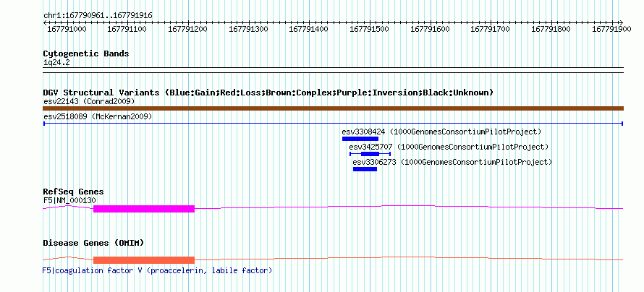This screenshot has width=644, height=292.
Task: Click the brown esv22143 complex variant bar
Action: click(x=333, y=108)
